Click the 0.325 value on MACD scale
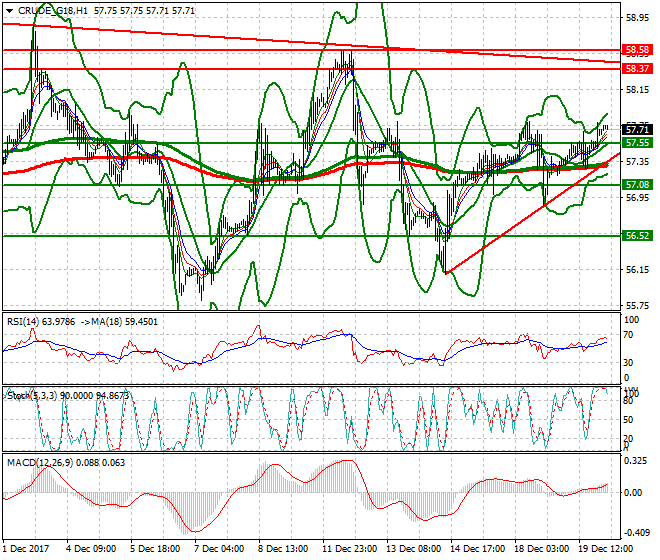The width and height of the screenshot is (660, 560). (635, 463)
